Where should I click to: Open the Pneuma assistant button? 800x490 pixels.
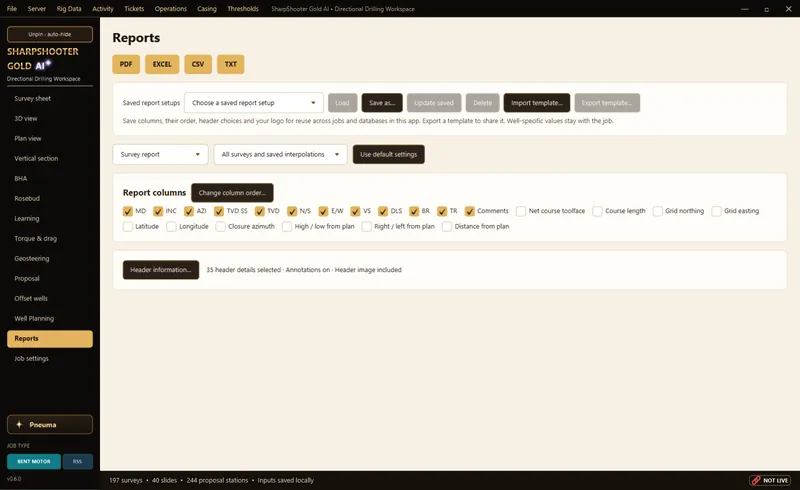pos(50,425)
